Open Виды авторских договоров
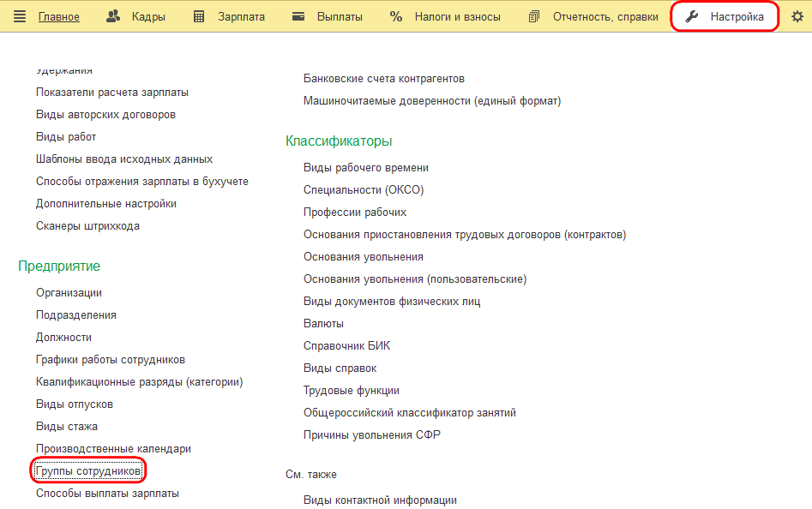812x509 pixels. click(x=105, y=115)
